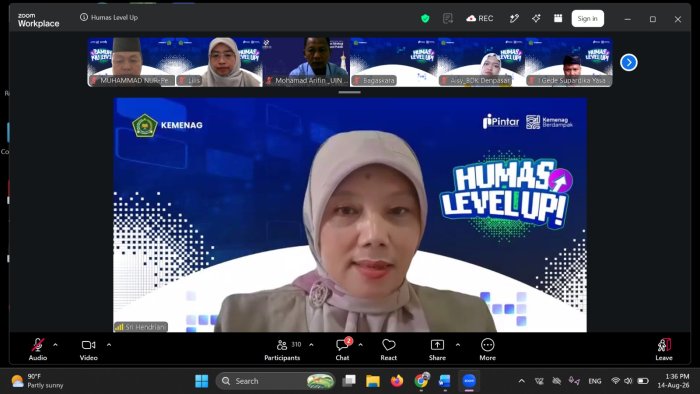Viewport: 700px width, 394px height.
Task: Expand chat options arrow beside Chat
Action: pos(360,344)
